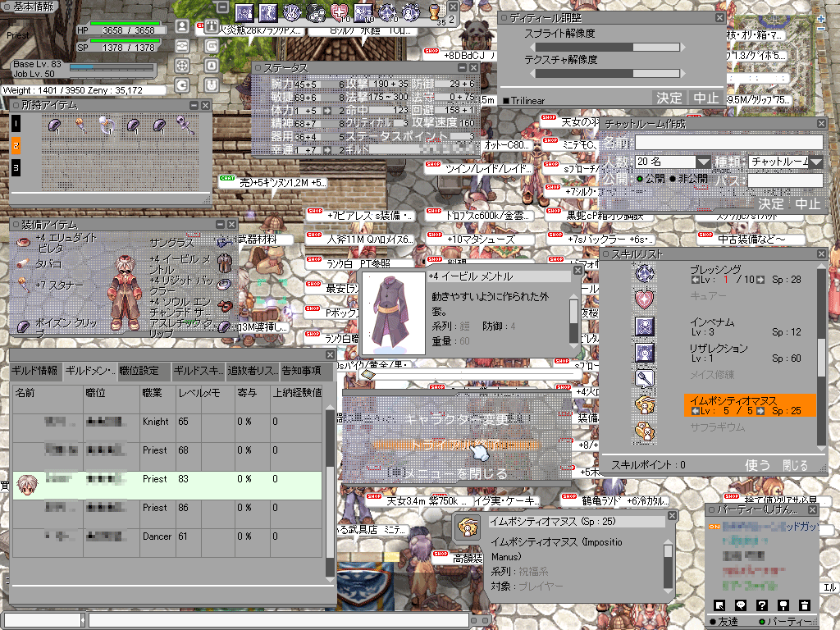Select the パーティー radio in party window
This screenshot has height=630, width=840.
coord(762,622)
